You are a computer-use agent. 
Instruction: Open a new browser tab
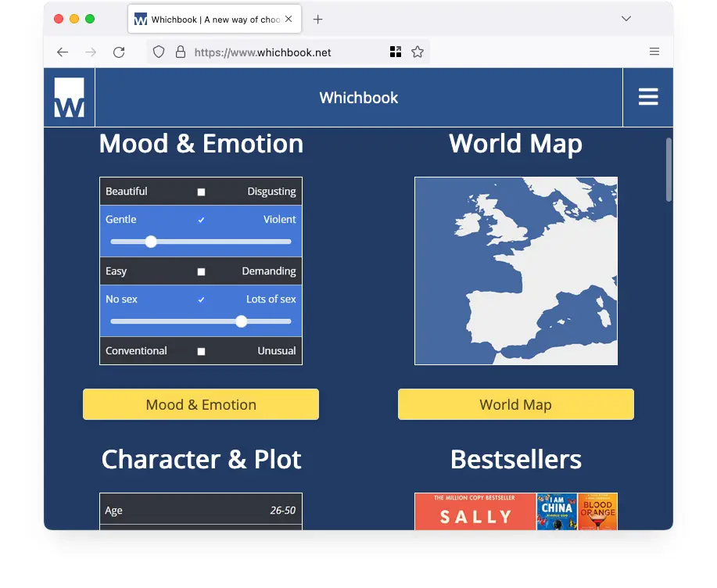pos(317,20)
